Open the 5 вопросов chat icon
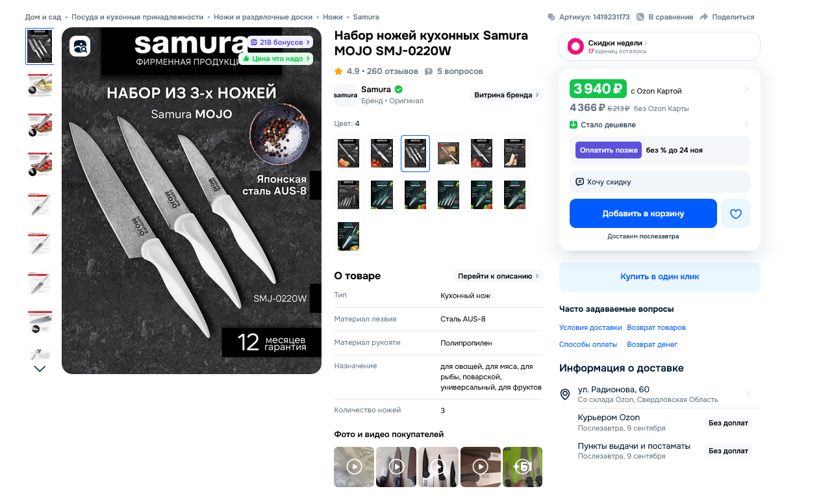Image resolution: width=821 pixels, height=504 pixels. click(x=429, y=71)
